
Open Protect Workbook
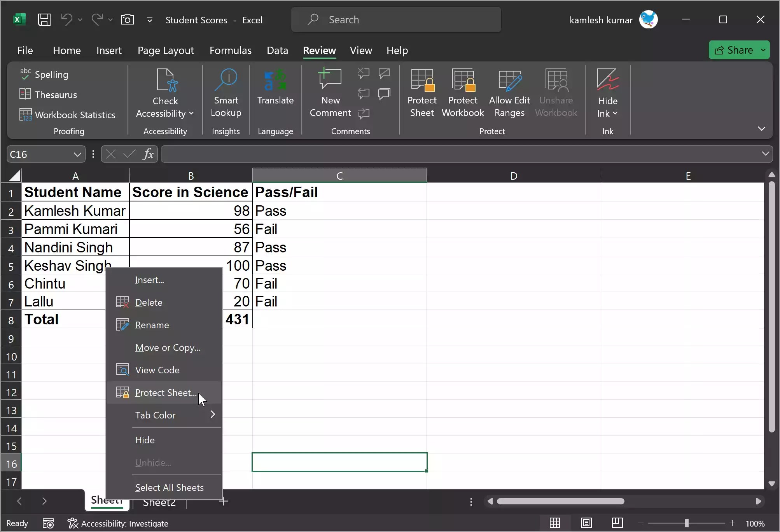tap(463, 93)
